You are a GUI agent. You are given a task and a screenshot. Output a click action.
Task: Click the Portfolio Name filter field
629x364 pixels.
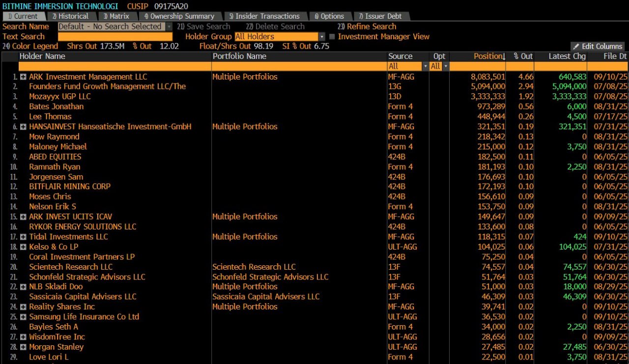299,66
